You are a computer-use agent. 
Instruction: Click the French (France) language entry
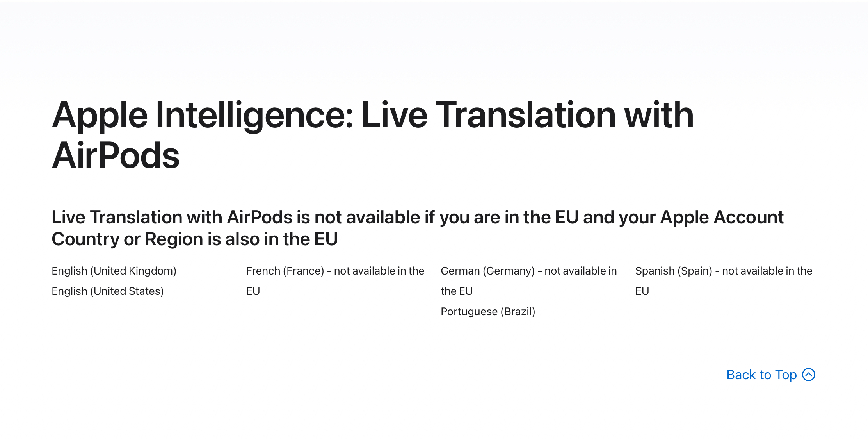coord(285,271)
